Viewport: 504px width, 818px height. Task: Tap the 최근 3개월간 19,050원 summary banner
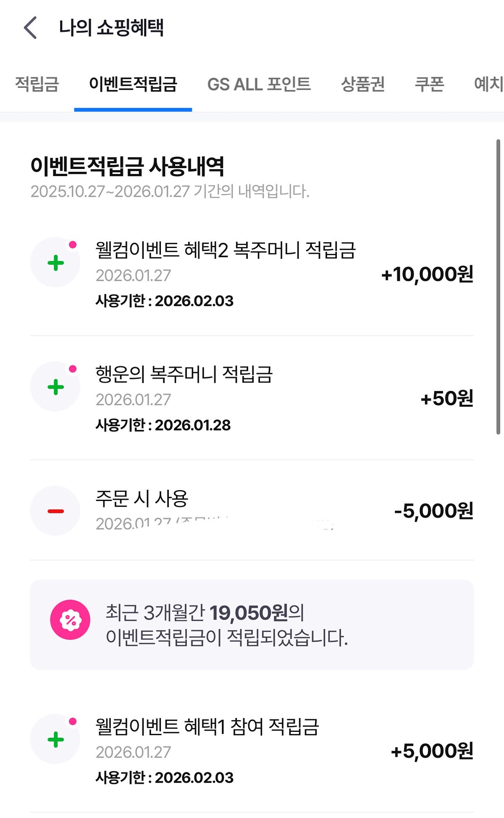point(252,625)
